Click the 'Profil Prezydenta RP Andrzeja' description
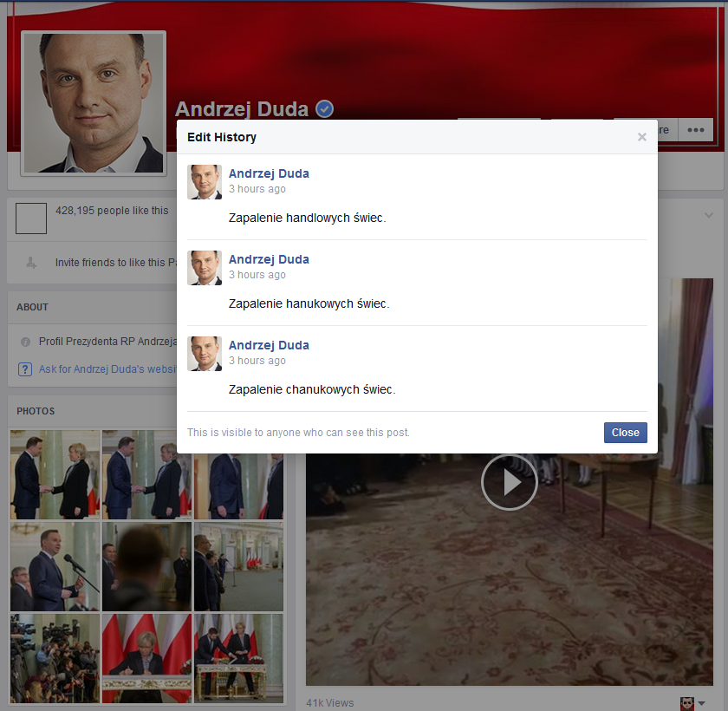Screen dimensions: 728x711 (x=107, y=342)
